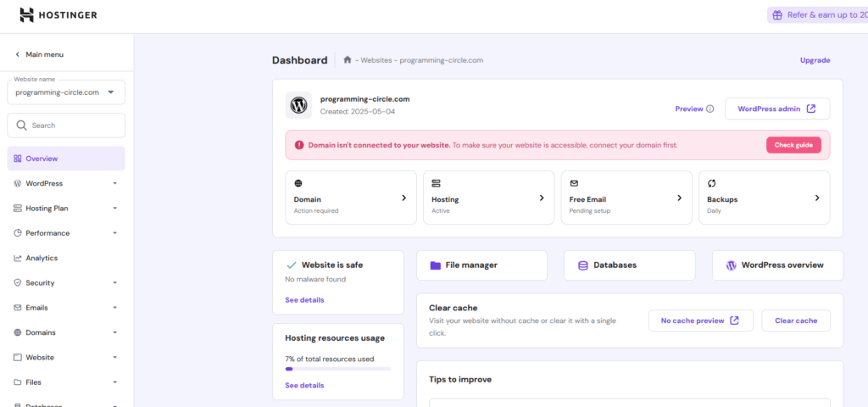
Task: Click the home icon in breadcrumb
Action: pyautogui.click(x=348, y=60)
